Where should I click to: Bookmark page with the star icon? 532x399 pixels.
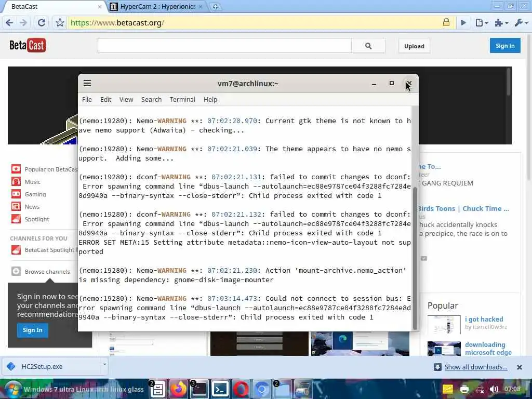click(60, 23)
